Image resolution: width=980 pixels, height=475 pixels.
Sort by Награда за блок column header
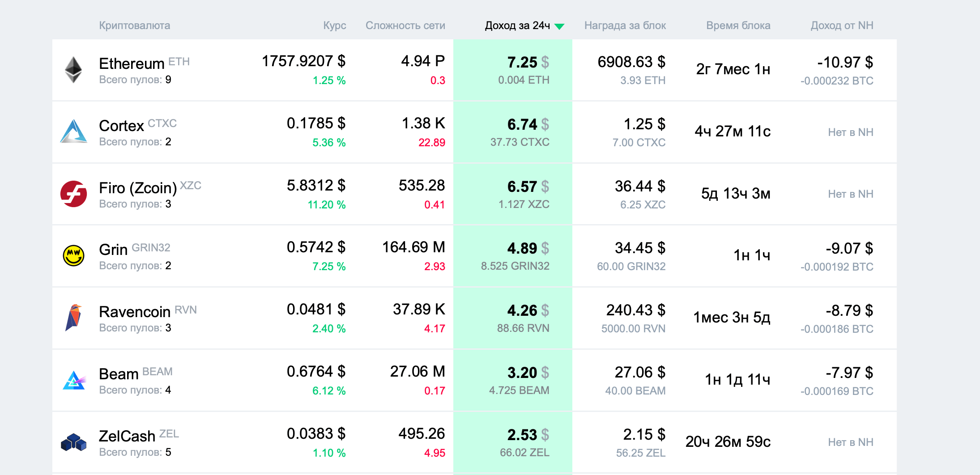(625, 25)
